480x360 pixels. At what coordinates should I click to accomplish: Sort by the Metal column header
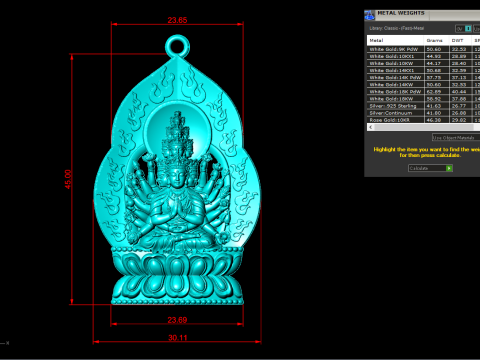[x=395, y=40]
